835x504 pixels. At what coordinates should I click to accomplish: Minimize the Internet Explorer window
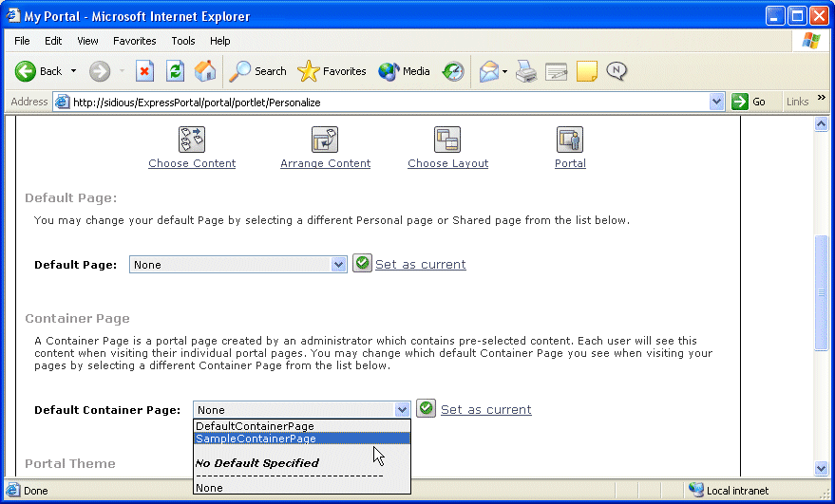(x=775, y=16)
